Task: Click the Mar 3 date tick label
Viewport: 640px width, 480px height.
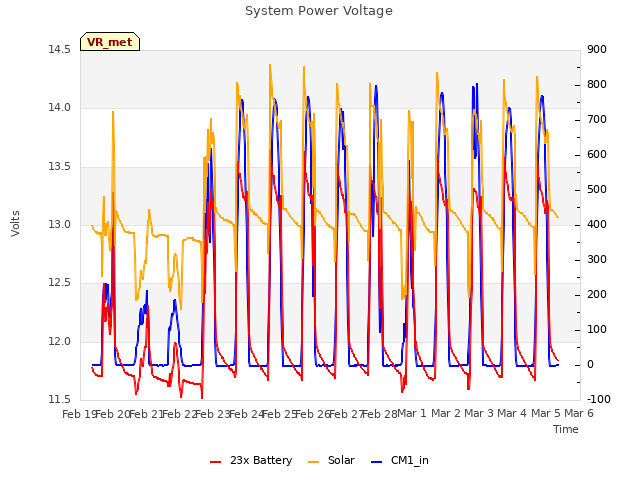Action: point(479,413)
